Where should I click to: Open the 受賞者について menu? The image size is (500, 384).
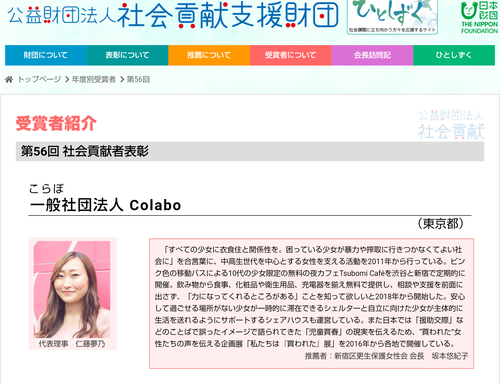291,55
